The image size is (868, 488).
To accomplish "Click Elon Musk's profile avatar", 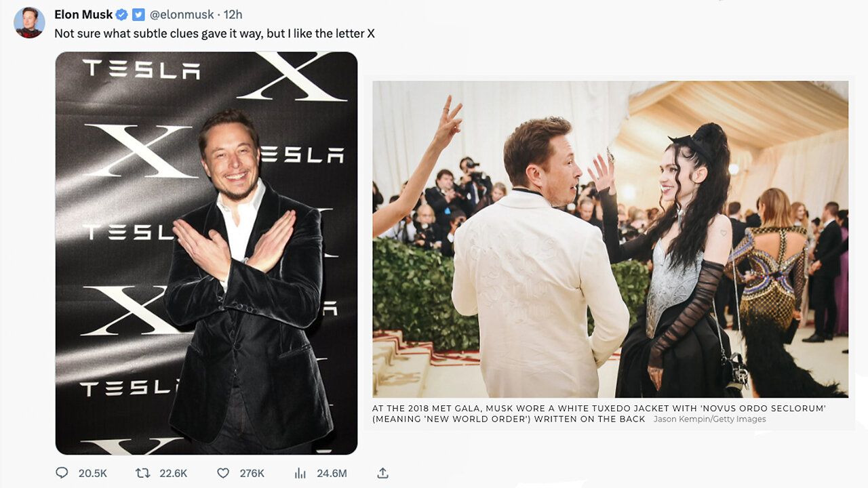I will [x=29, y=22].
